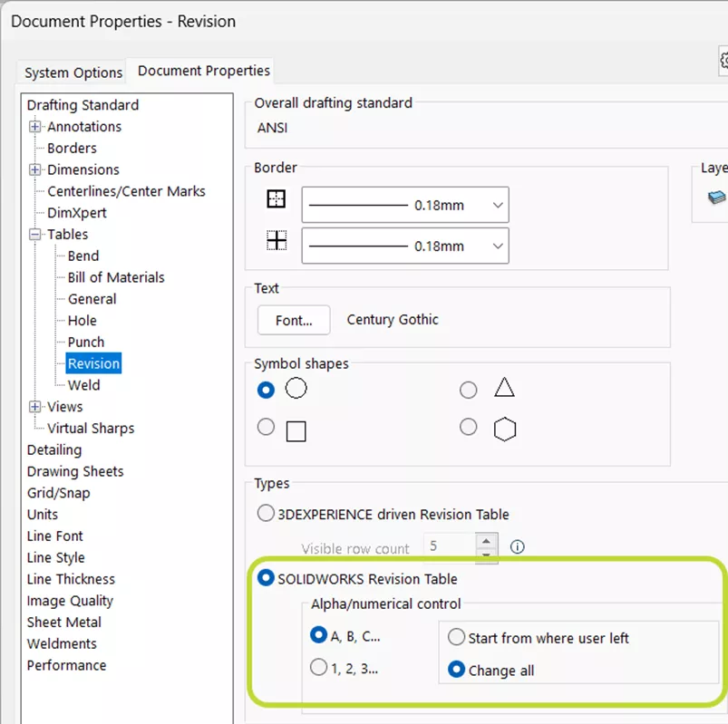This screenshot has height=724, width=728.
Task: Open the first 0.18mm border thickness dropdown
Action: (x=498, y=204)
